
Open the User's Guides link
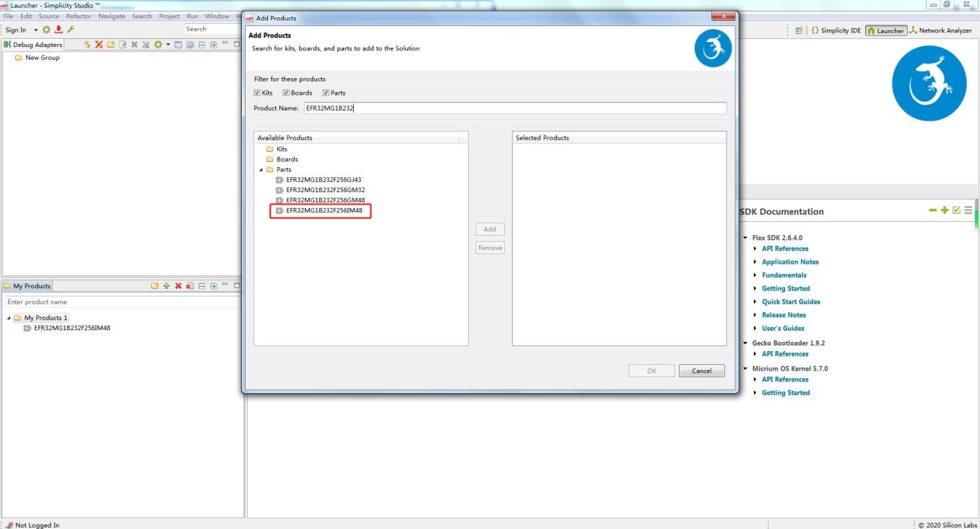[x=783, y=328]
